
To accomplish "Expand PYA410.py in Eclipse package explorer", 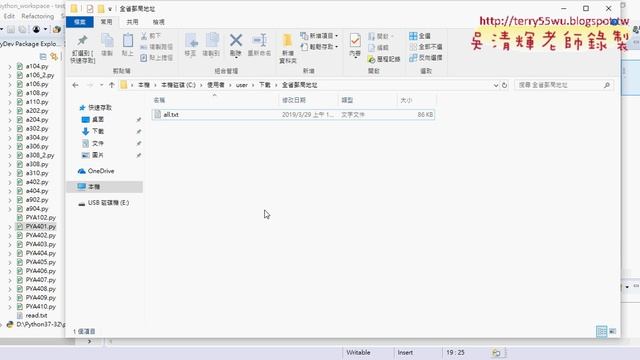I will tap(10, 307).
